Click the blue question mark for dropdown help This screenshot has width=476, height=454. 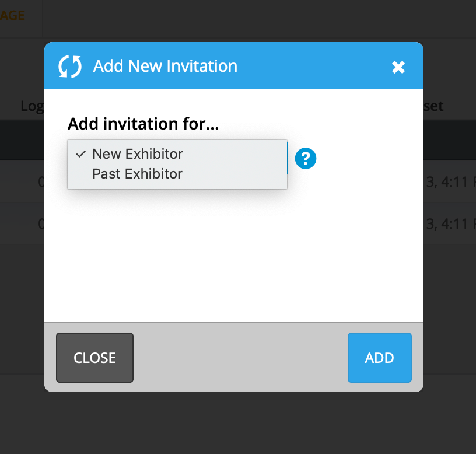305,158
